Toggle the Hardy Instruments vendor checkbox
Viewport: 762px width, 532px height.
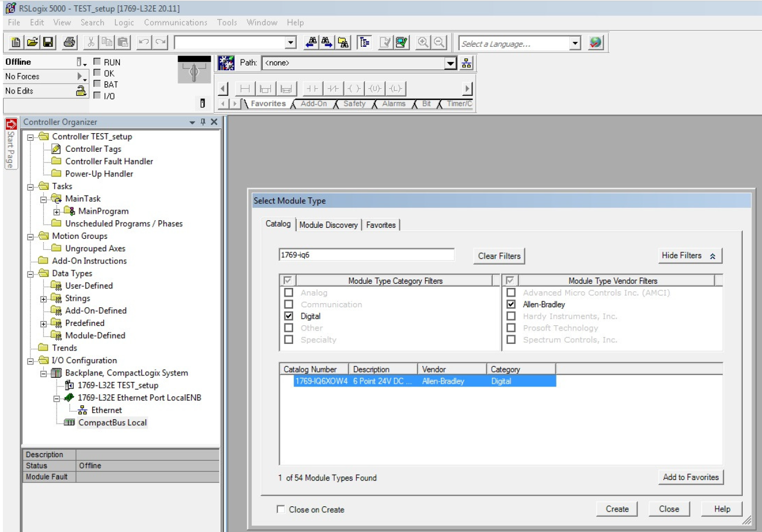[511, 316]
